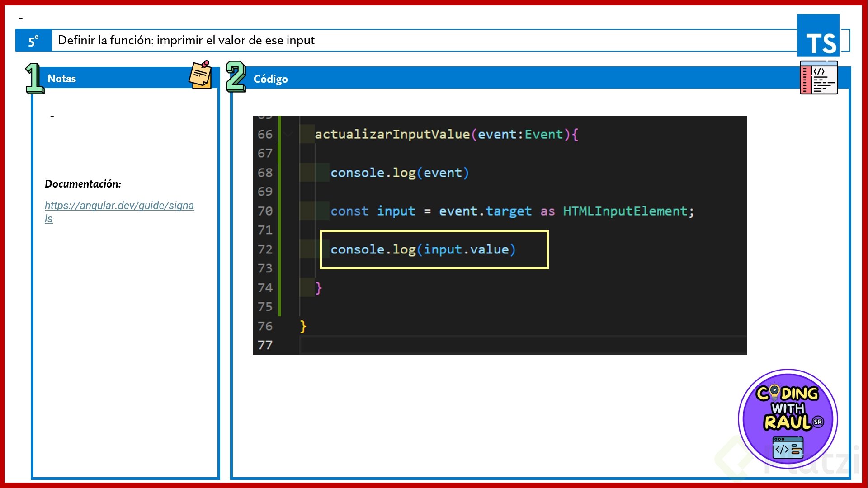Open the angular.dev signals documentation link
This screenshot has height=488, width=868.
[119, 206]
